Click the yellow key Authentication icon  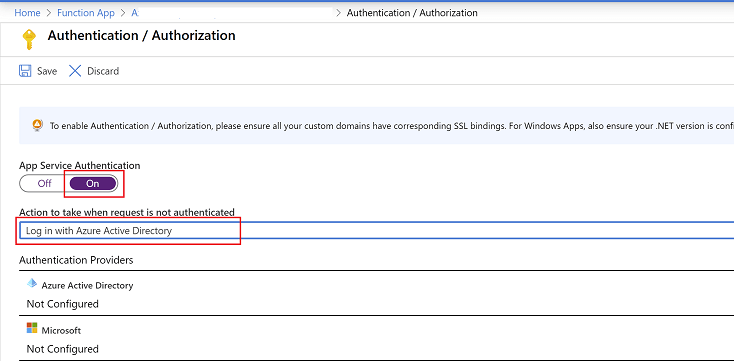pyautogui.click(x=29, y=39)
